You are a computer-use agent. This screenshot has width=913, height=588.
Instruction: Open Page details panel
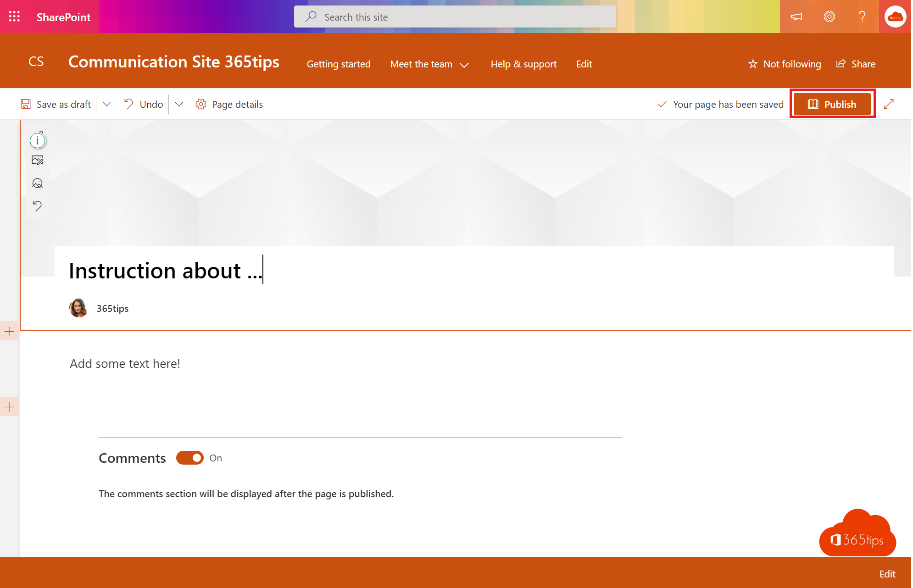point(229,104)
